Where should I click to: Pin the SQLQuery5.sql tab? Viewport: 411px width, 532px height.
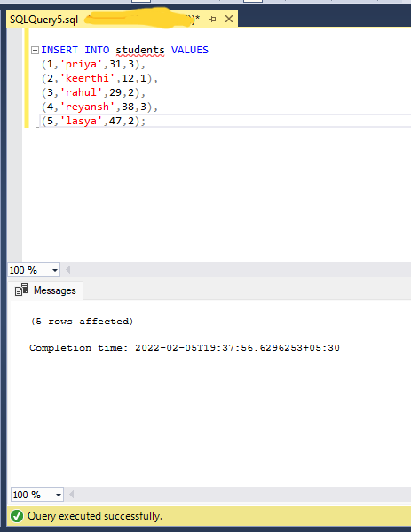[213, 19]
